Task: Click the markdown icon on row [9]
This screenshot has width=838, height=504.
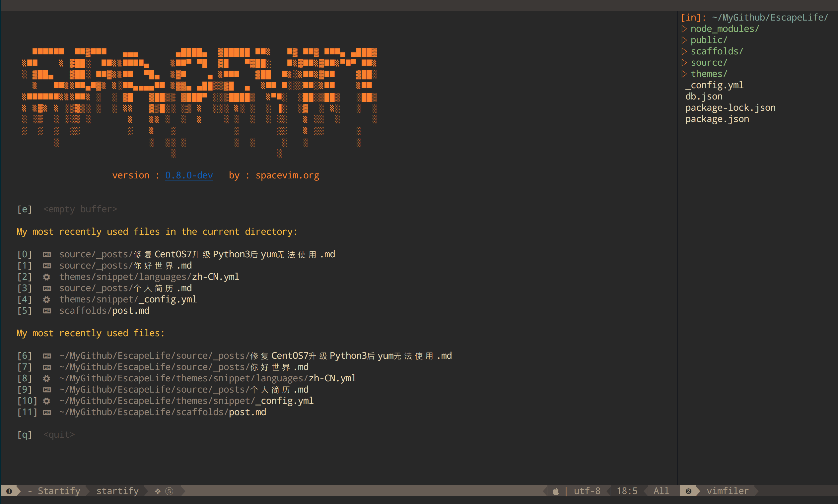Action: click(x=47, y=390)
